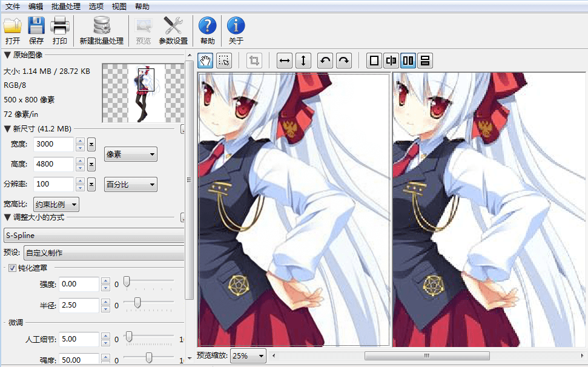The height and width of the screenshot is (367, 588).
Task: Open 参数设置 preferences tools icon
Action: (x=173, y=30)
